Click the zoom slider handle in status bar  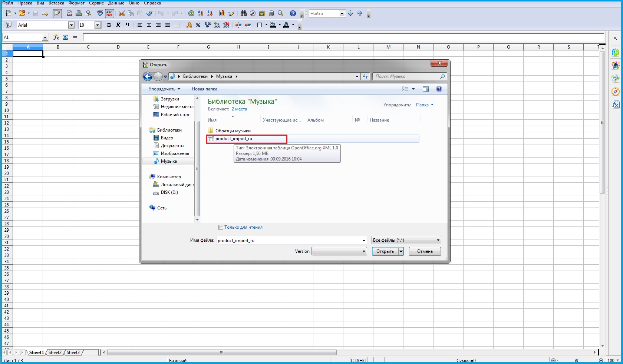click(577, 360)
